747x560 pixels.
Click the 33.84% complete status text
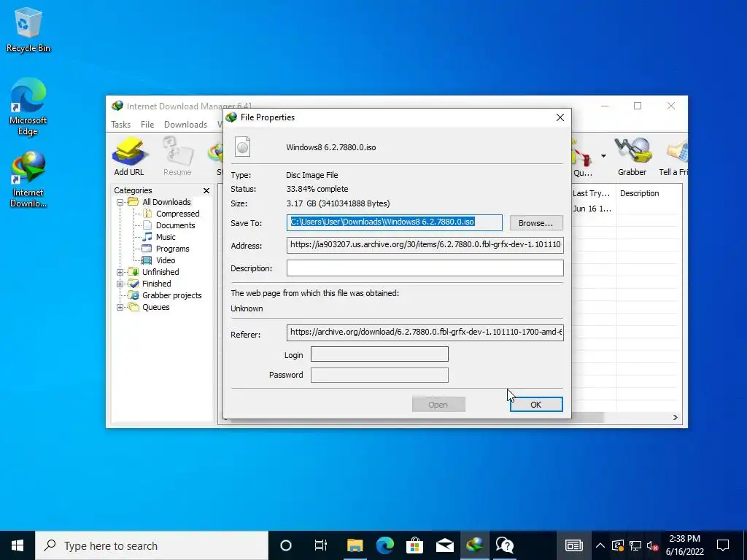[x=317, y=189]
